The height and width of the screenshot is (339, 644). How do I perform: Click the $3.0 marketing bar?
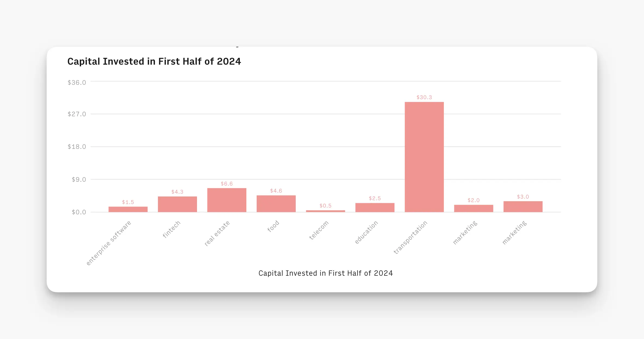[x=523, y=207]
